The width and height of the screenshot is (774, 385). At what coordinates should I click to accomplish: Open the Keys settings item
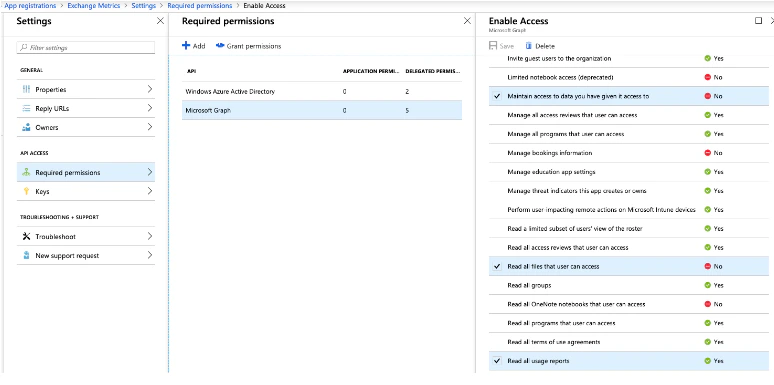86,192
